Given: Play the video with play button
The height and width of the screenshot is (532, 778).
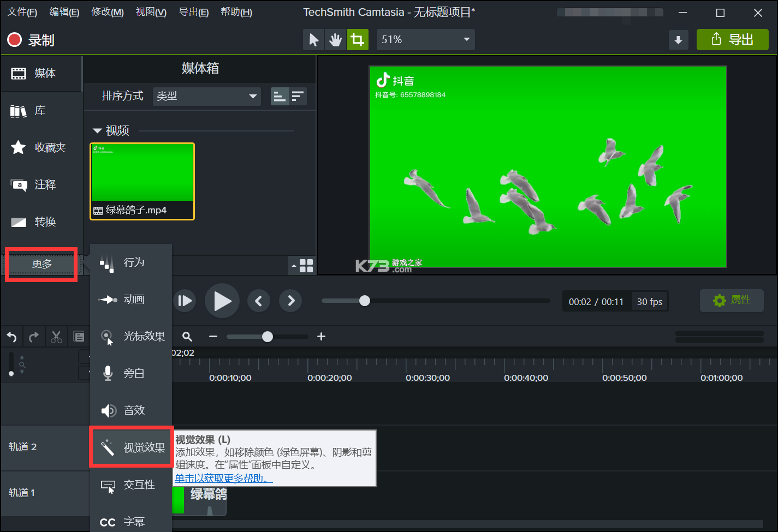Looking at the screenshot, I should (222, 301).
